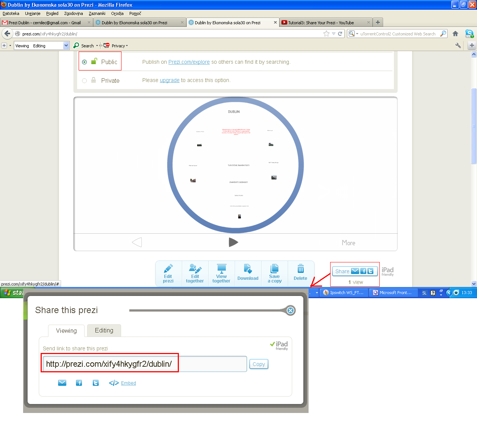Open dropdown next to toolbar plus at left
This screenshot has height=448, width=477.
click(x=10, y=46)
